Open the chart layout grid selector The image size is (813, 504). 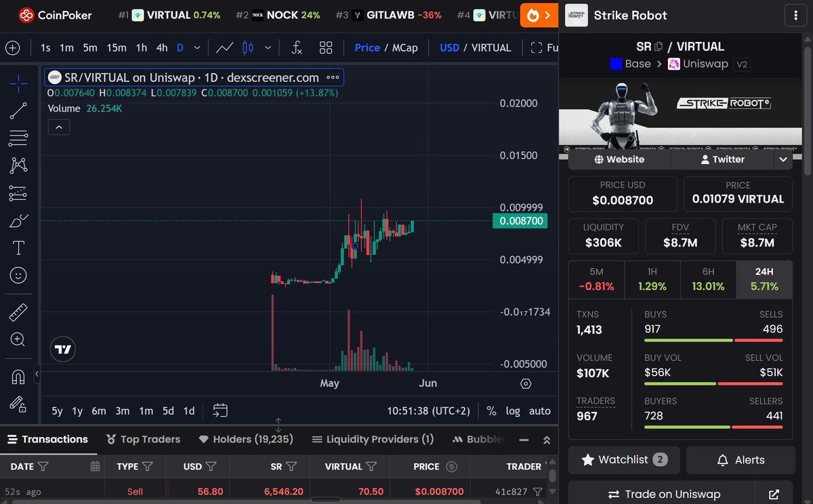pyautogui.click(x=326, y=48)
